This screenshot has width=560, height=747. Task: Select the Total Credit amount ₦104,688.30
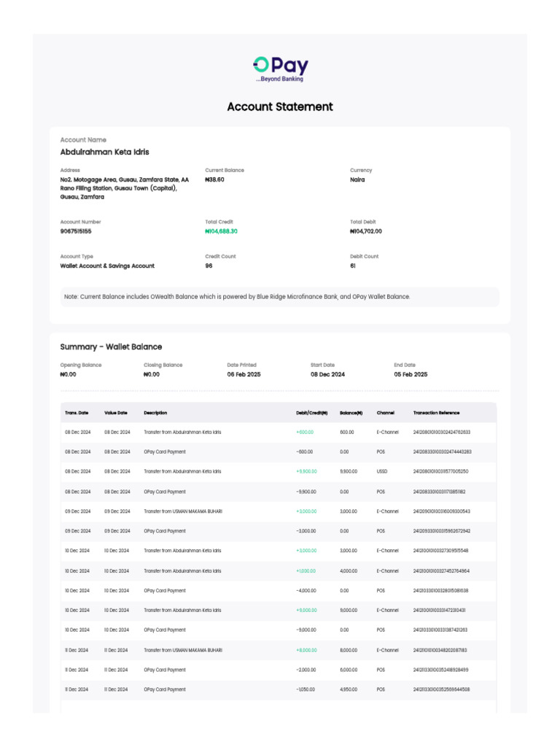(222, 231)
